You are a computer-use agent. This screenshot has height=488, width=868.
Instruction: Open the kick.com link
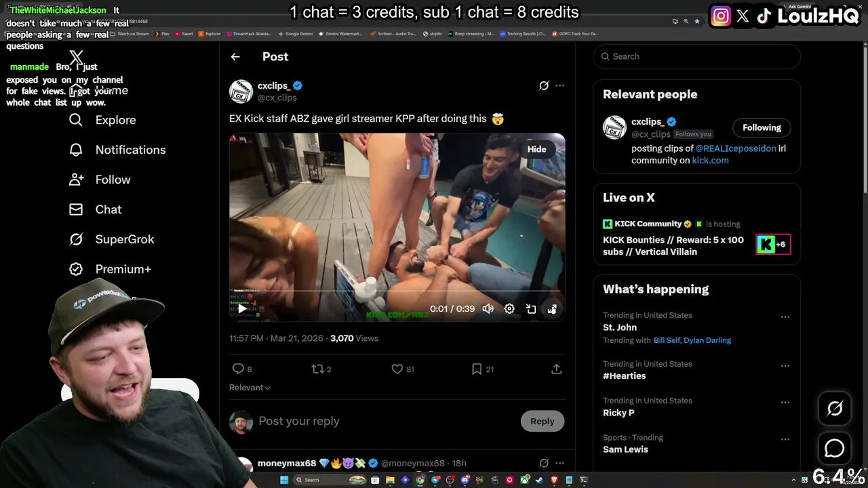pos(710,161)
